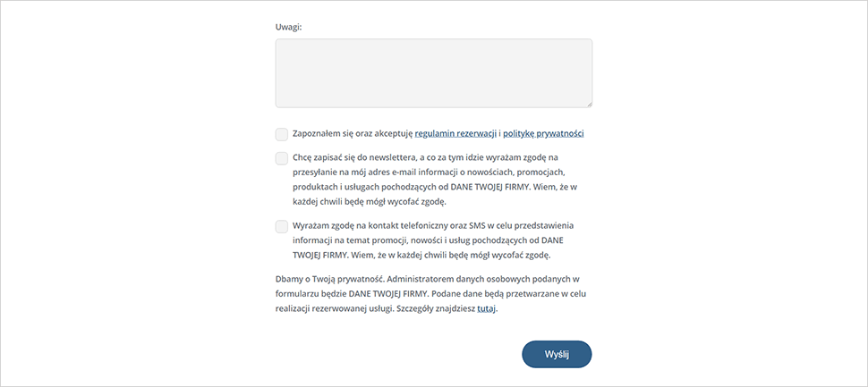Open the regulamin rezerwacji link
The height and width of the screenshot is (387, 868).
click(x=455, y=133)
